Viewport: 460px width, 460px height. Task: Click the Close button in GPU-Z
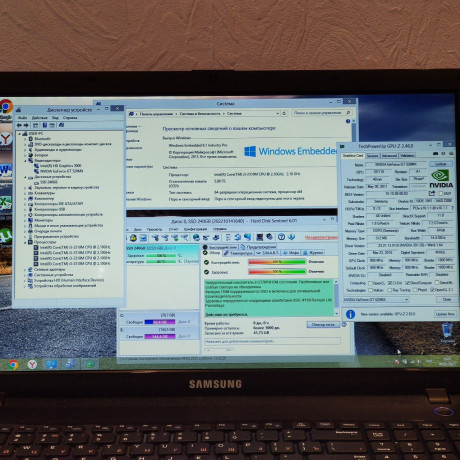447,299
